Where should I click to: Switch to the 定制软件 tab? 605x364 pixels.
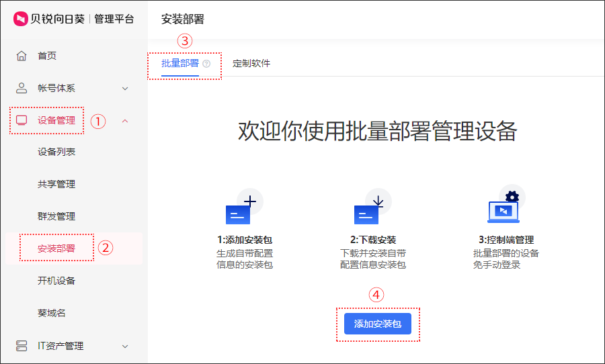251,63
